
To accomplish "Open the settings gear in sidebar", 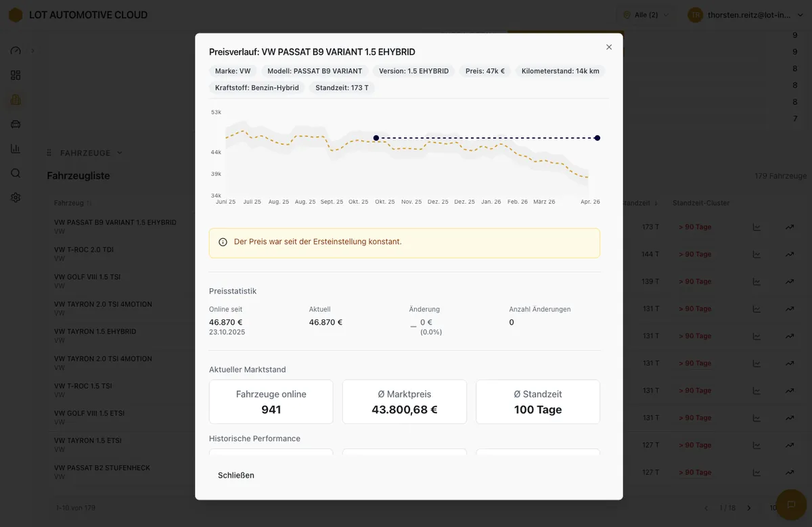I will [16, 198].
